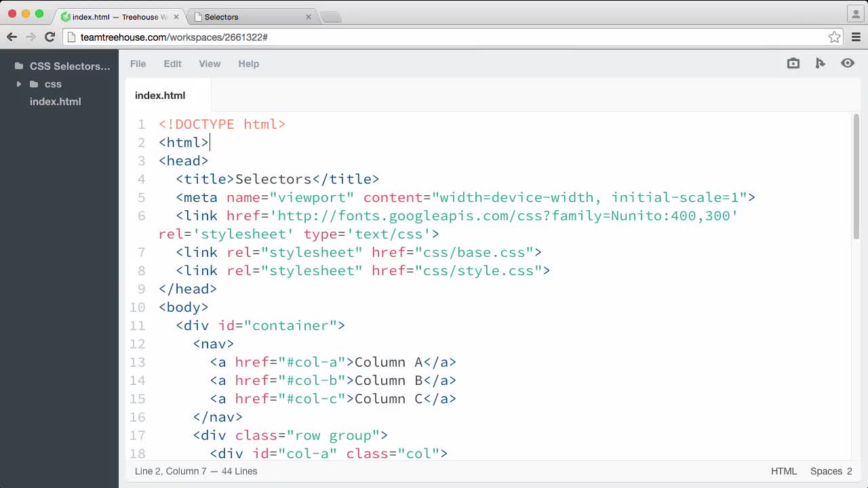Open the Edit menu

pos(172,64)
